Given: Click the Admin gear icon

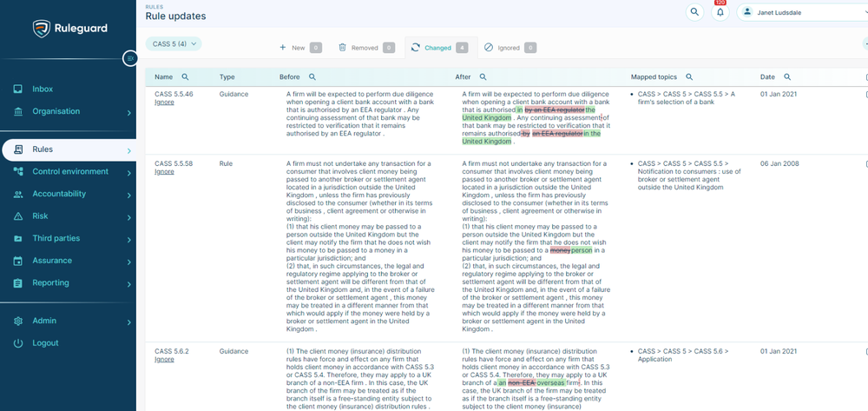Looking at the screenshot, I should (x=17, y=322).
